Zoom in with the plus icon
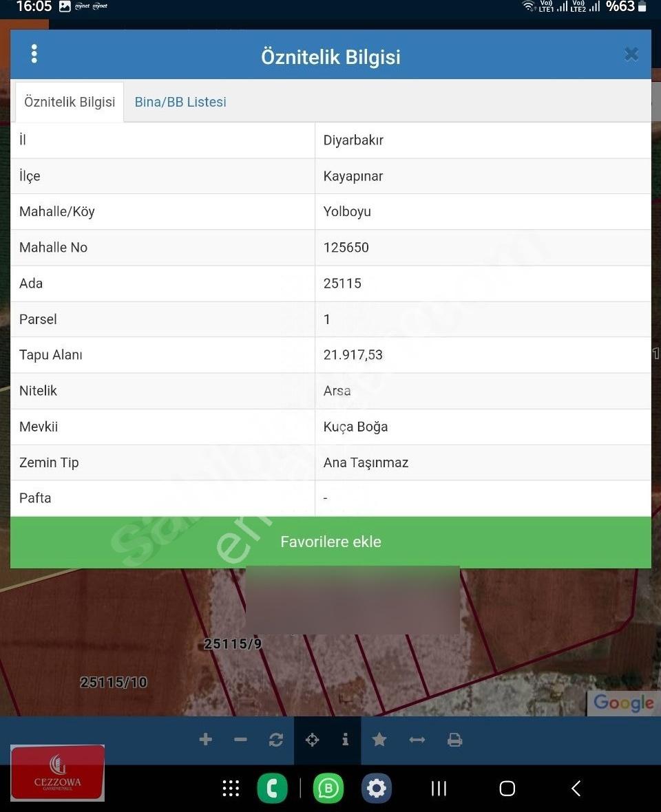This screenshot has width=661, height=812. pyautogui.click(x=206, y=740)
